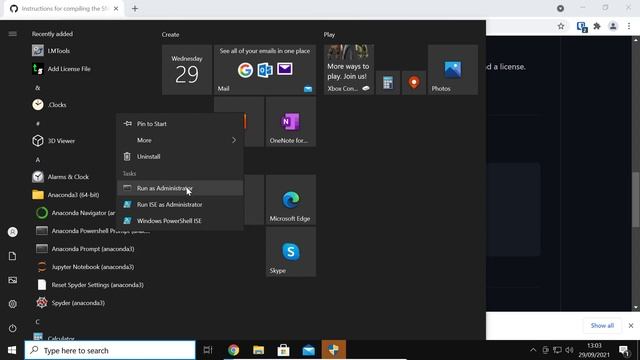Open Chrome three-dot menu
The image size is (640, 360).
pyautogui.click(x=629, y=27)
